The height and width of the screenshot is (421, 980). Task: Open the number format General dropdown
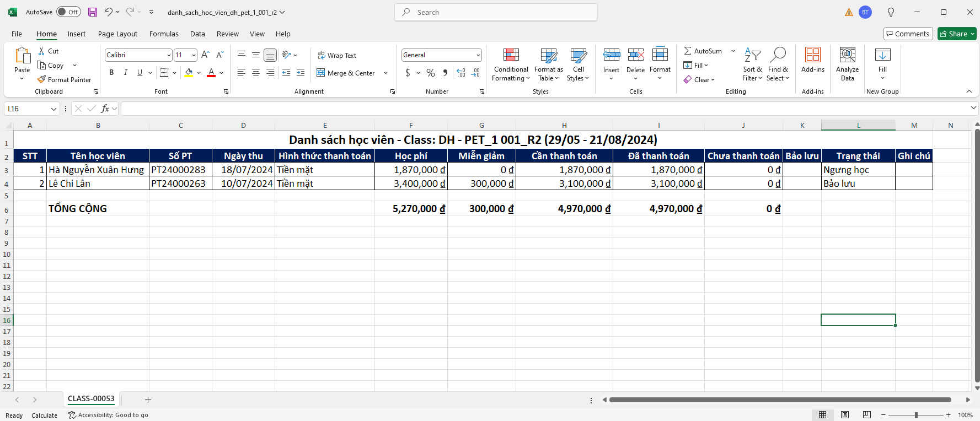click(478, 55)
